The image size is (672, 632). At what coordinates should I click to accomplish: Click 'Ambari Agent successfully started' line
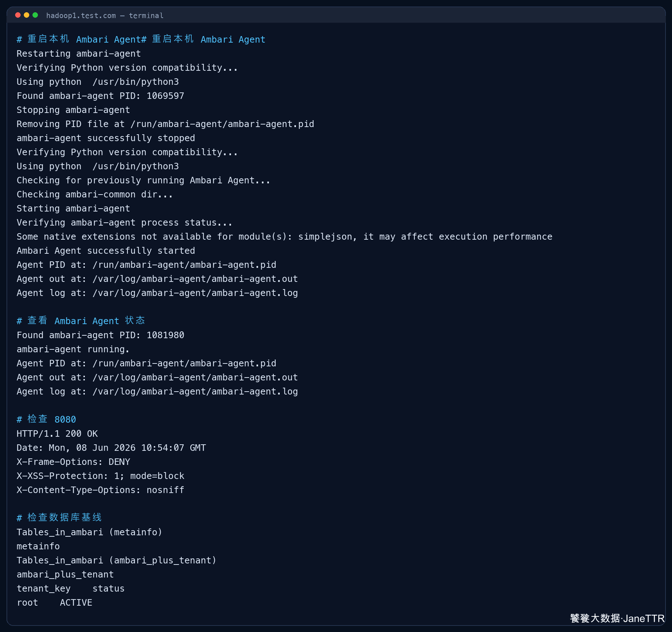point(106,251)
